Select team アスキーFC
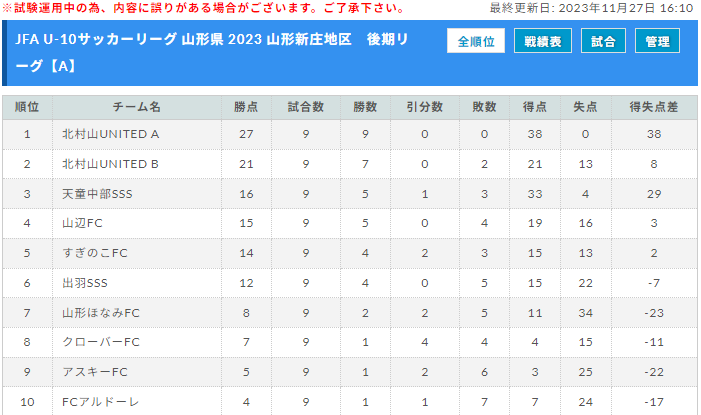Image resolution: width=701 pixels, height=415 pixels. tap(95, 372)
